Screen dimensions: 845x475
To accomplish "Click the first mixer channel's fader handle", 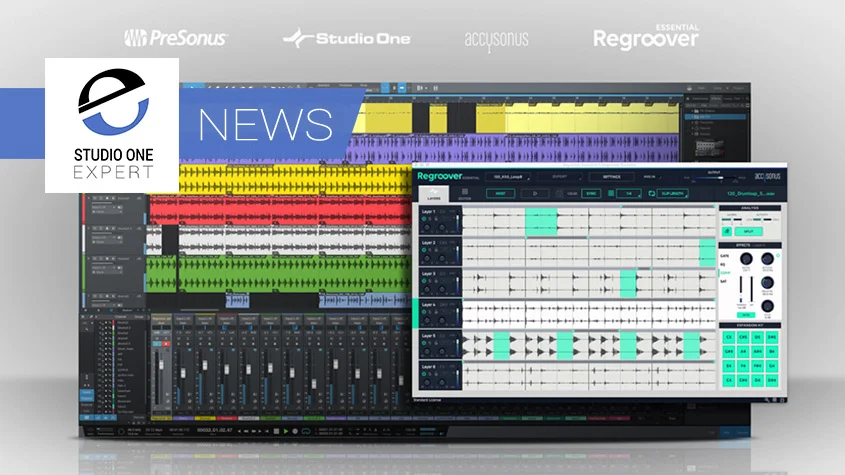I will click(161, 365).
